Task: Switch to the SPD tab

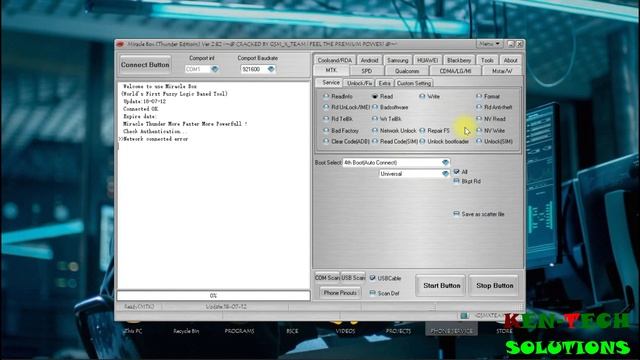Action: coord(367,71)
